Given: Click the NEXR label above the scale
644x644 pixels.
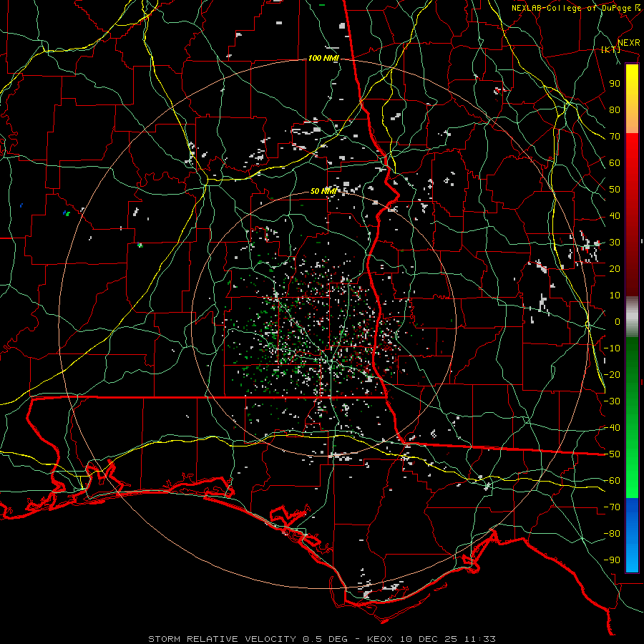Looking at the screenshot, I should 629,43.
